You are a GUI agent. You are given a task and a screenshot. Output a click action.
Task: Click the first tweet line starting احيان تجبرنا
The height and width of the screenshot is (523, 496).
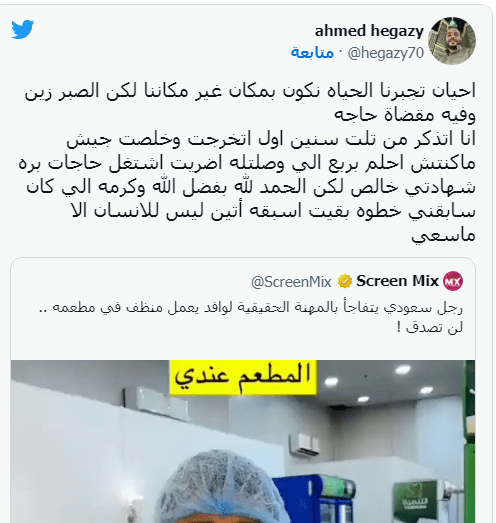coord(250,91)
